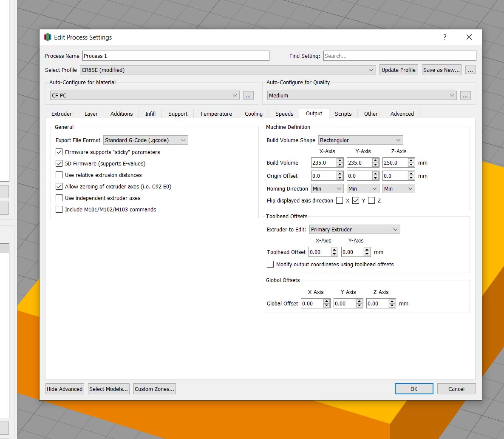Switch to the Speeds tab
Screen dimensions: 504x439
(x=284, y=114)
